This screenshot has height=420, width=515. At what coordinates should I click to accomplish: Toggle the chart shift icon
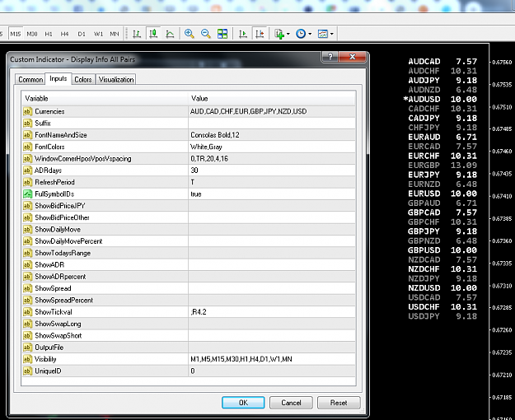(x=260, y=34)
